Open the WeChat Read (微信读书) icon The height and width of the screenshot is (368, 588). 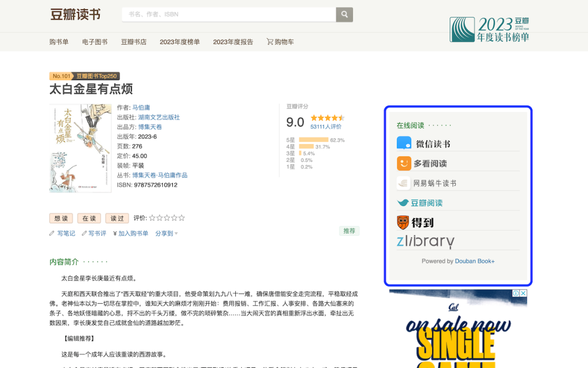(x=404, y=143)
